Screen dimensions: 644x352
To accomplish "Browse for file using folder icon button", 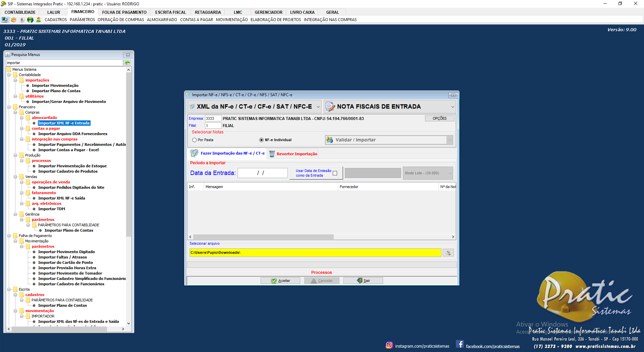I will point(448,253).
